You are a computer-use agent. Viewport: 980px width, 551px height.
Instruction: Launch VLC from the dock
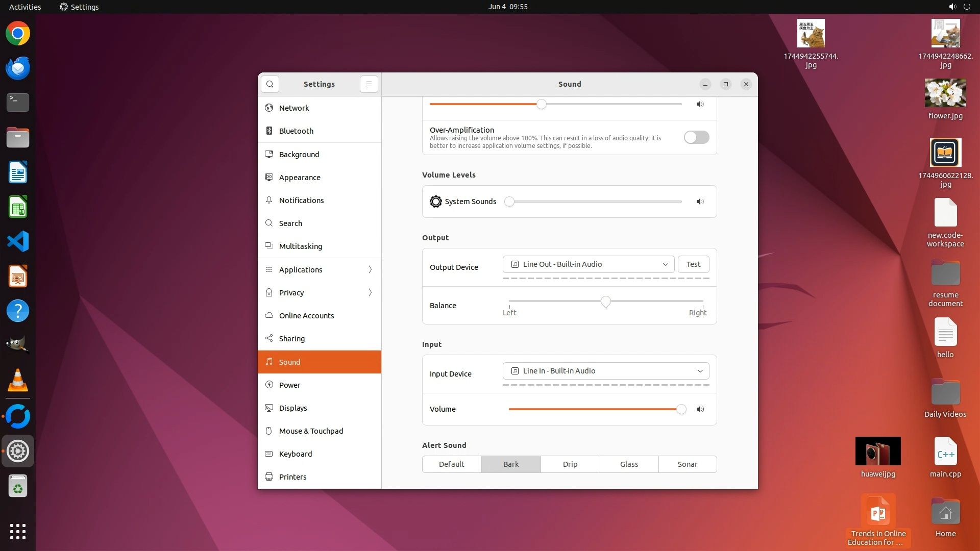point(18,381)
